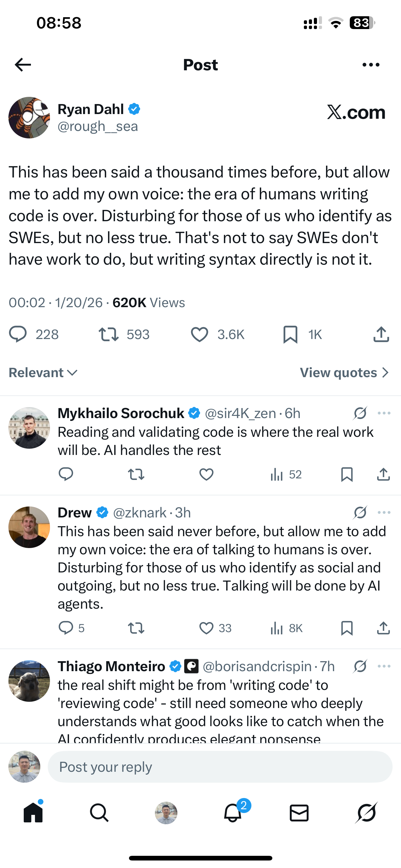Viewport: 401px width, 868px height.
Task: Tap the Post your reply field
Action: pos(220,767)
